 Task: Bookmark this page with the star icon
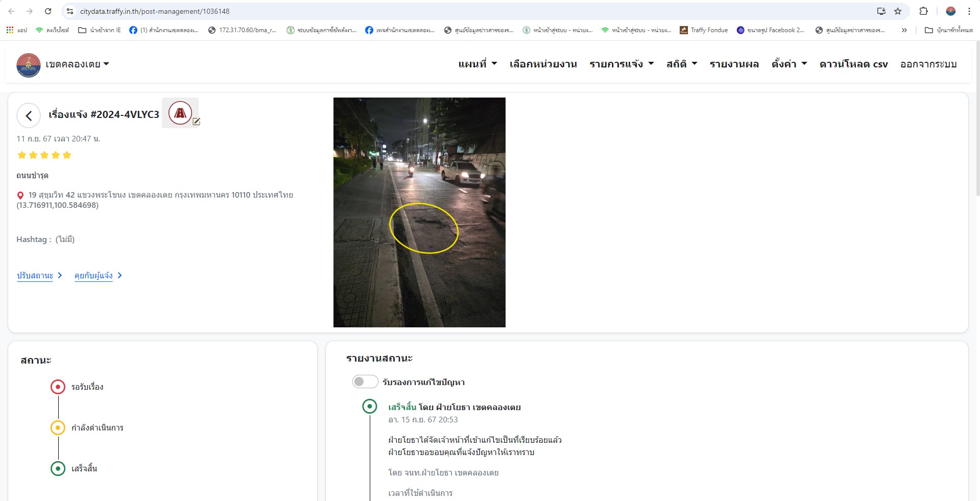coord(898,11)
